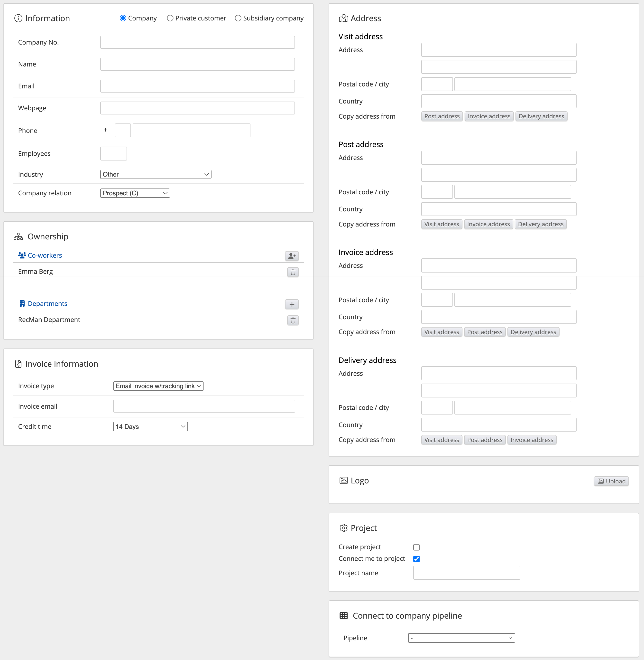Copy Visit address from Post address

point(442,116)
